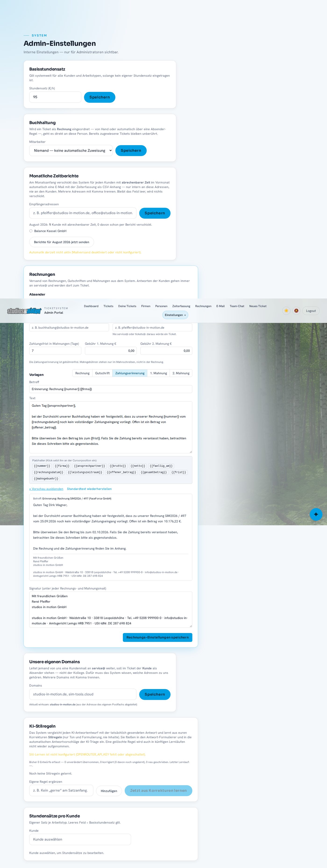Insert the {{ansprechpartner}} placeholder chip
This screenshot has height=868, width=327.
coord(89,466)
